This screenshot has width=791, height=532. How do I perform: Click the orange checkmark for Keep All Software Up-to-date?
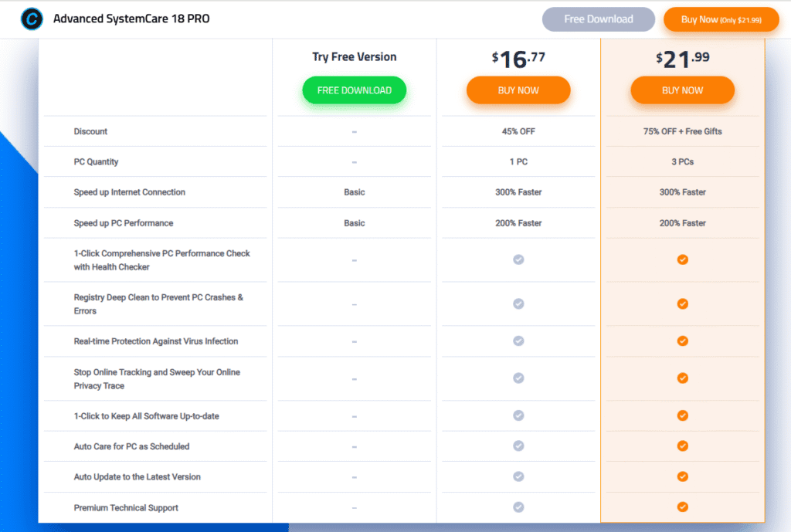point(683,415)
